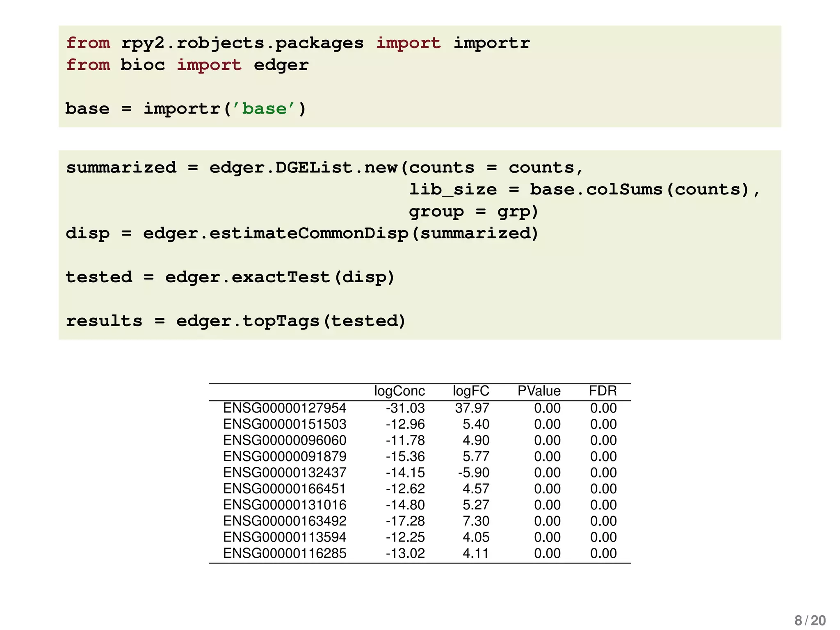Click the page number 8 / 20
Viewport: 840px width, 630px height.
click(810, 621)
